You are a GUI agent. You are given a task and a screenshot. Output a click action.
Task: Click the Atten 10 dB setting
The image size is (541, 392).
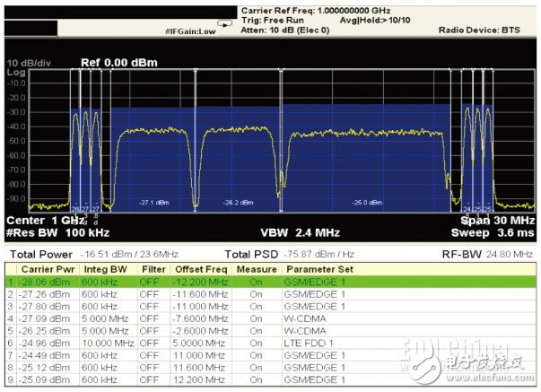tap(285, 30)
